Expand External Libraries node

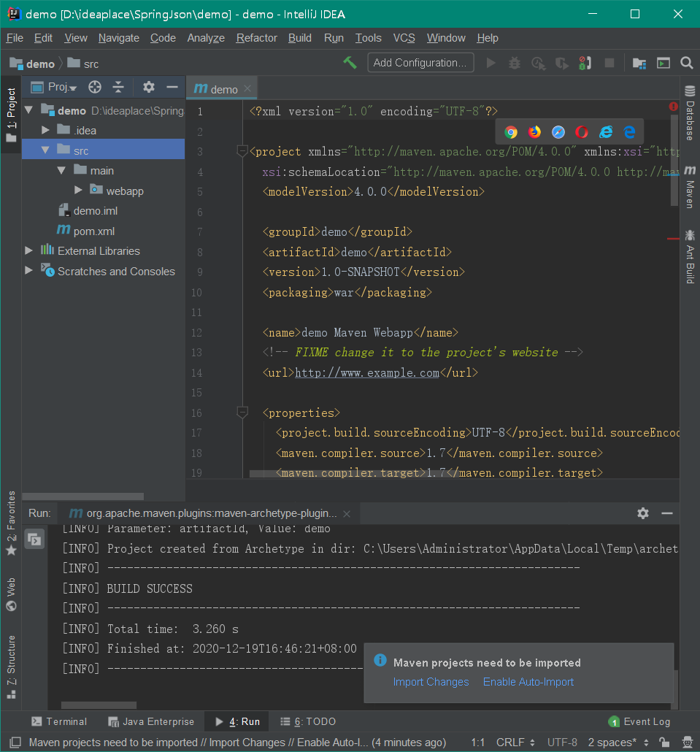pyautogui.click(x=28, y=250)
